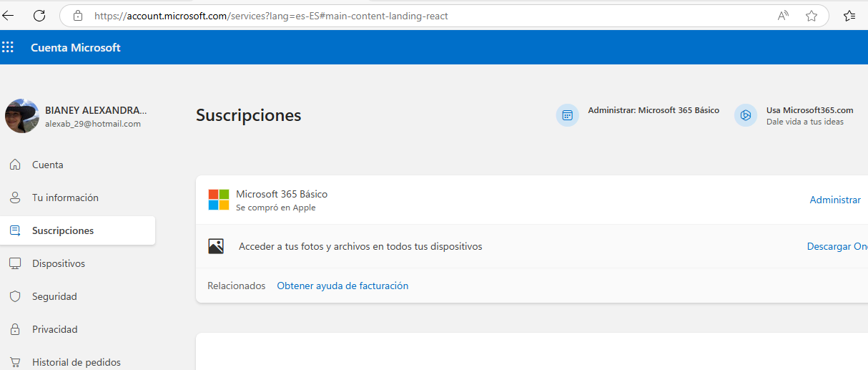Click the read aloud icon in address bar
The width and height of the screenshot is (868, 370).
click(x=784, y=15)
